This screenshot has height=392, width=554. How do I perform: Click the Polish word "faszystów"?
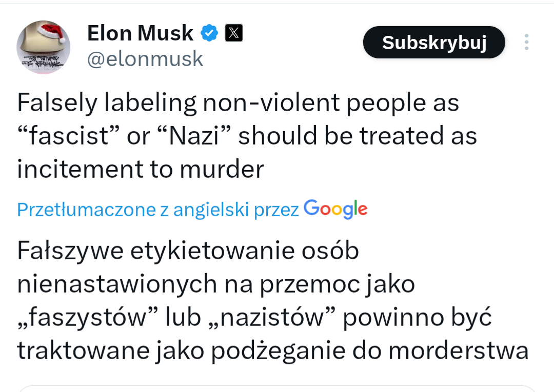(86, 317)
